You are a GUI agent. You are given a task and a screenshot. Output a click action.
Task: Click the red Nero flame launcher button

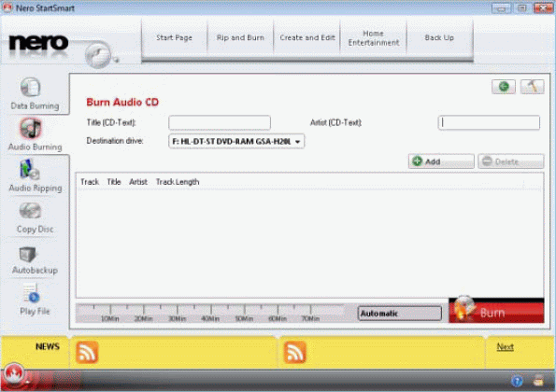tap(14, 374)
